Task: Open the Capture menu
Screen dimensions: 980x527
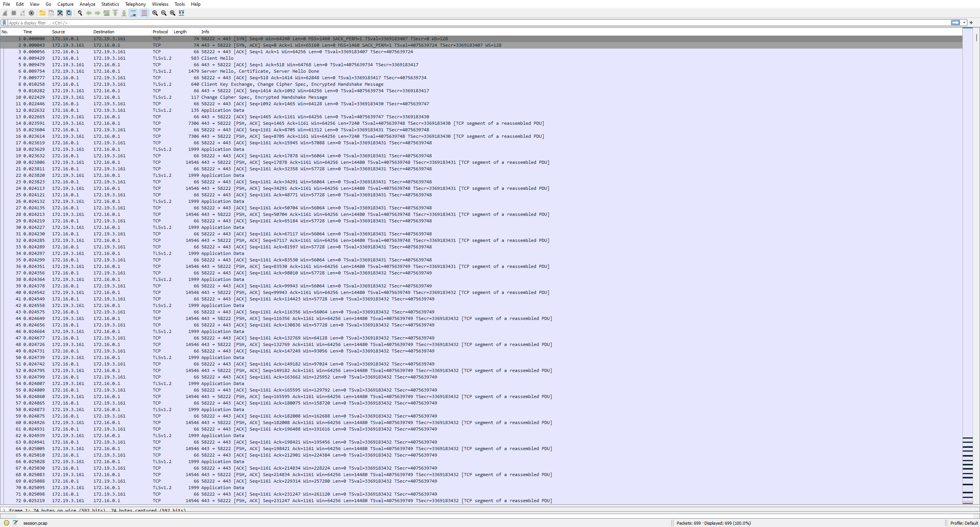Action: [x=65, y=4]
